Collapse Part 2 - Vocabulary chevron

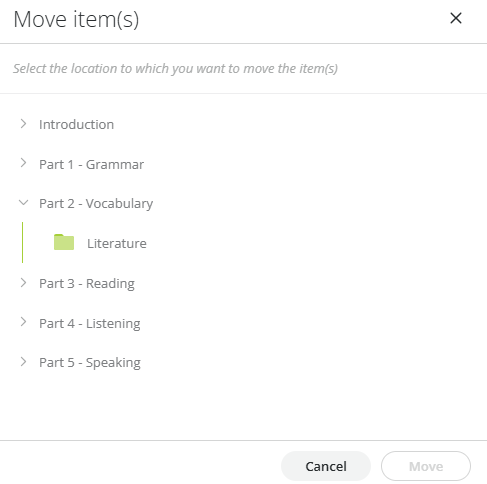[23, 202]
